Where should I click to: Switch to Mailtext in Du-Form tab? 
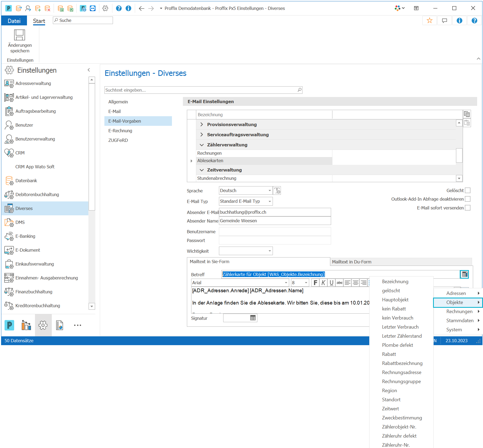(400, 262)
